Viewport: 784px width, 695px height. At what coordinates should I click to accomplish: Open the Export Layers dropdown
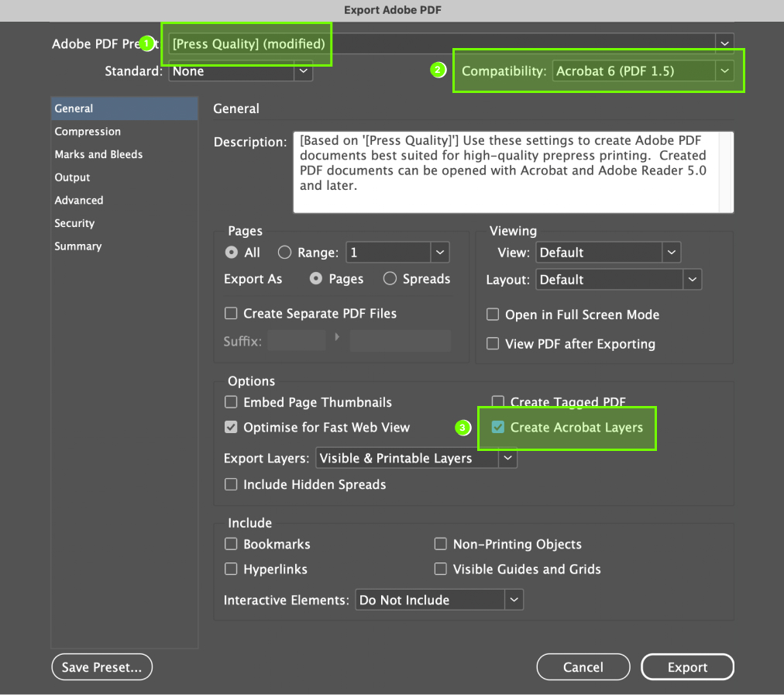(x=416, y=458)
